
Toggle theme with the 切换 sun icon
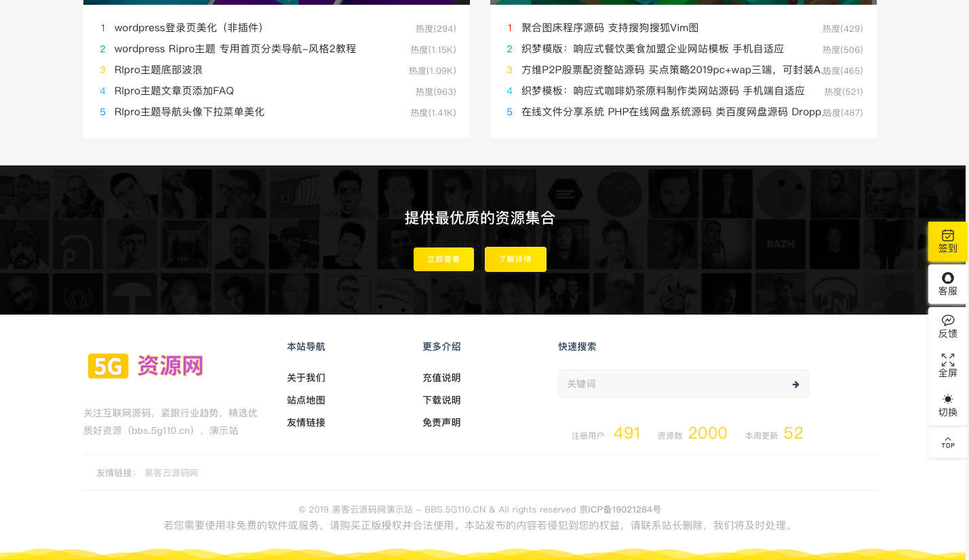point(947,399)
